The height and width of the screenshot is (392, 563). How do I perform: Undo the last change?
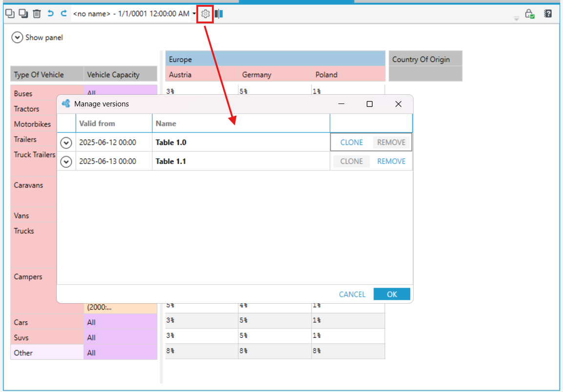51,14
